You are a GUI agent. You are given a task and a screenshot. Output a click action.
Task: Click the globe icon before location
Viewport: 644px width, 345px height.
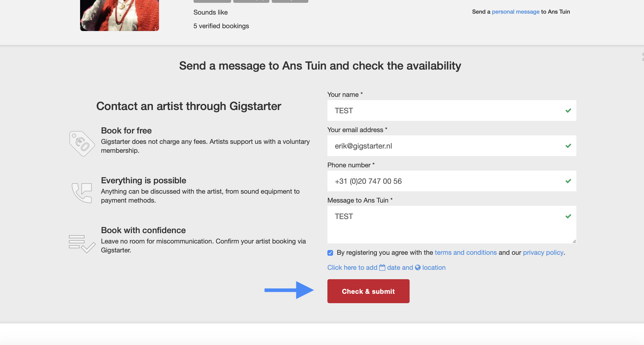[x=418, y=267]
